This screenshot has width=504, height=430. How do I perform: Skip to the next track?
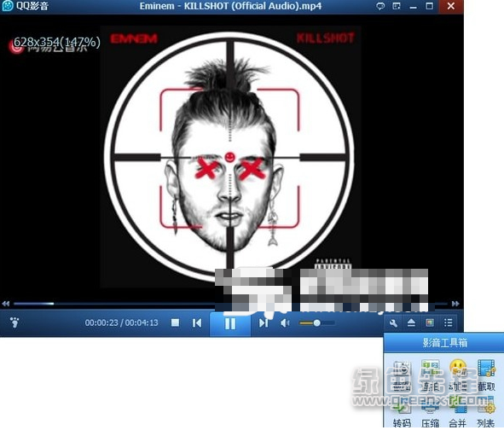264,322
